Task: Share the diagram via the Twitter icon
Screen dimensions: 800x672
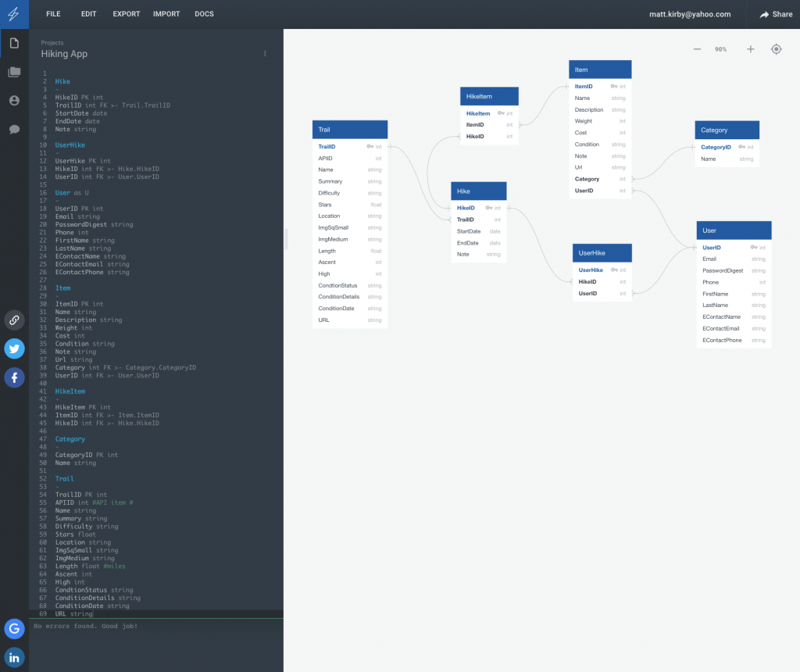Action: coord(14,349)
